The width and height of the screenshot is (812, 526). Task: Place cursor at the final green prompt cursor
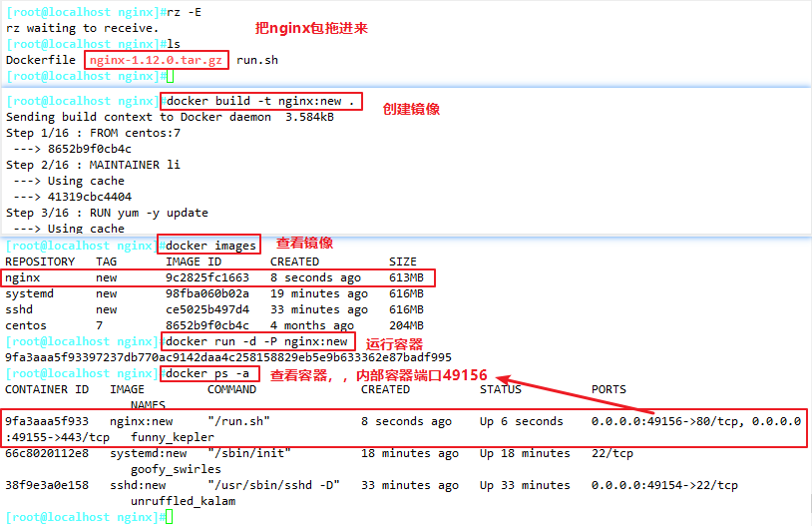pyautogui.click(x=170, y=517)
